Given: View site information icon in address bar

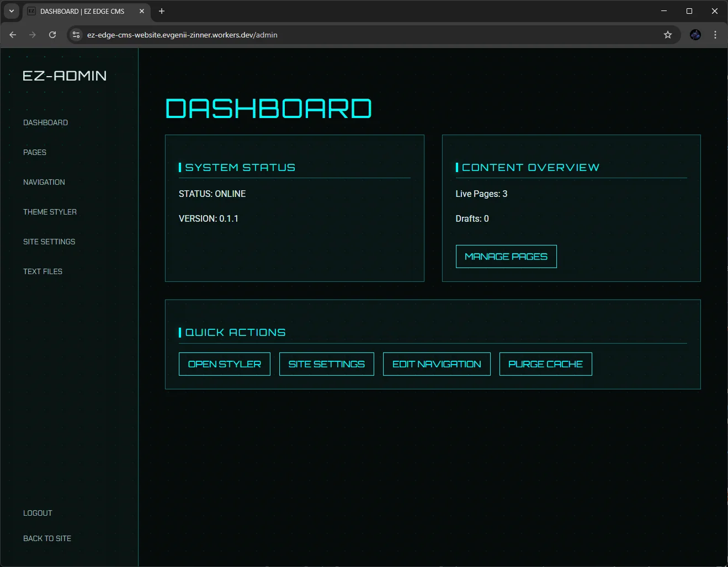Looking at the screenshot, I should [x=77, y=35].
